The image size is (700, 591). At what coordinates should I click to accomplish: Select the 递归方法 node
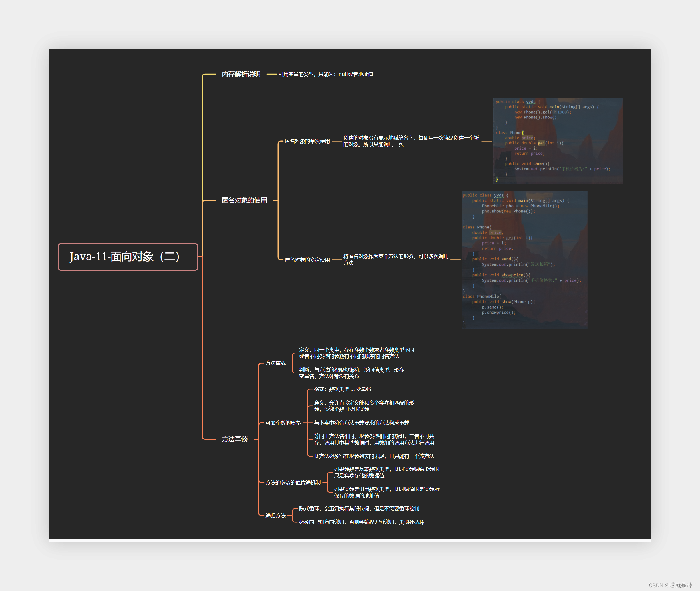coord(275,515)
